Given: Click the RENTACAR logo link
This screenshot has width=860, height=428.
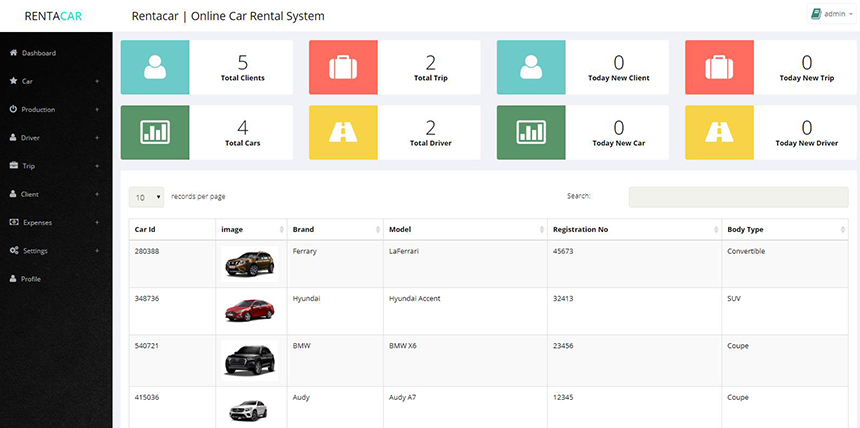Looking at the screenshot, I should pyautogui.click(x=55, y=16).
